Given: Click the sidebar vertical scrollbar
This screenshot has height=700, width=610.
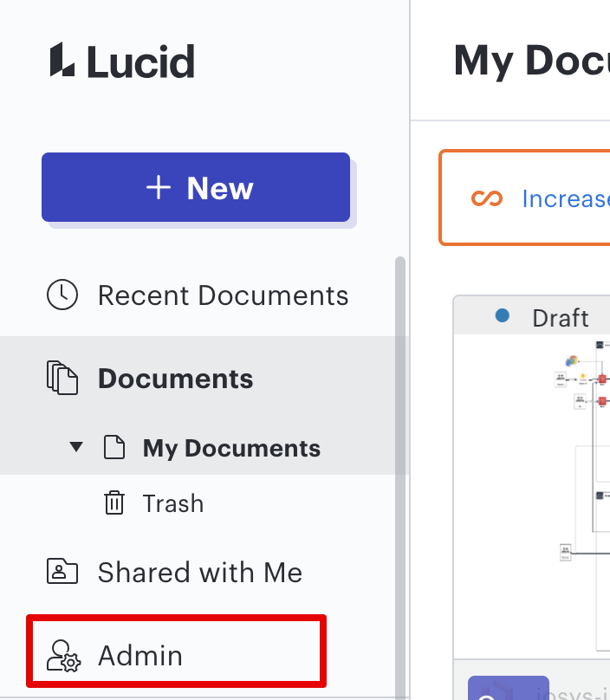Looking at the screenshot, I should click(x=400, y=477).
